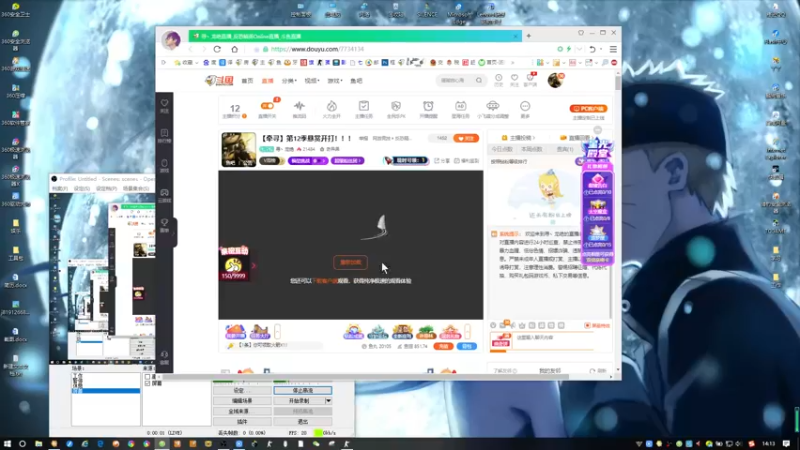Go back using the browser back arrow
Image resolution: width=800 pixels, height=450 pixels.
(191, 49)
